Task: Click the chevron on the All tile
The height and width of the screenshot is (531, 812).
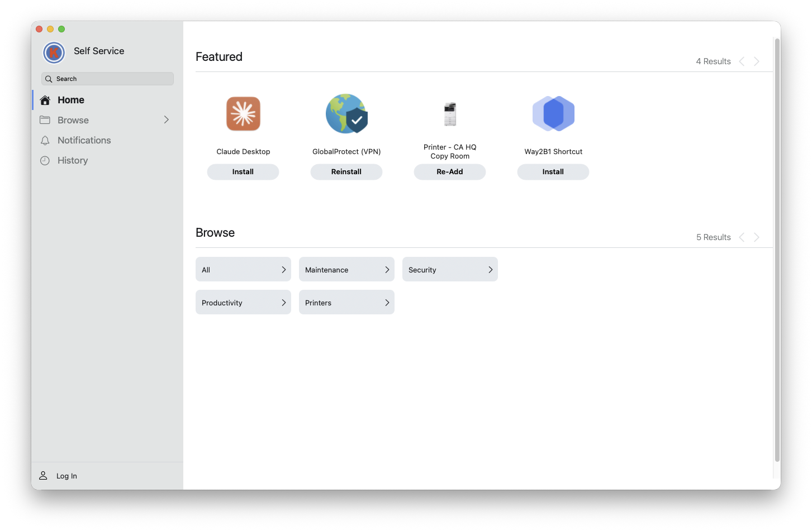Action: click(283, 270)
